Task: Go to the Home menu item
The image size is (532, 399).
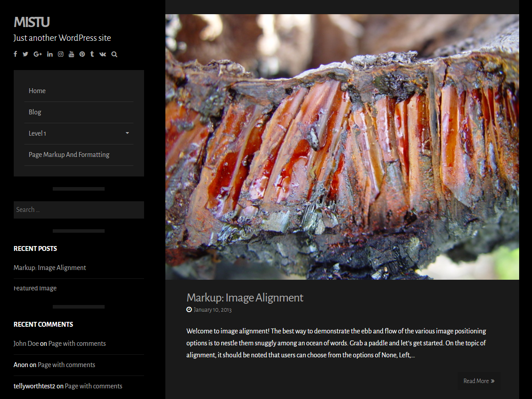Action: pos(37,91)
